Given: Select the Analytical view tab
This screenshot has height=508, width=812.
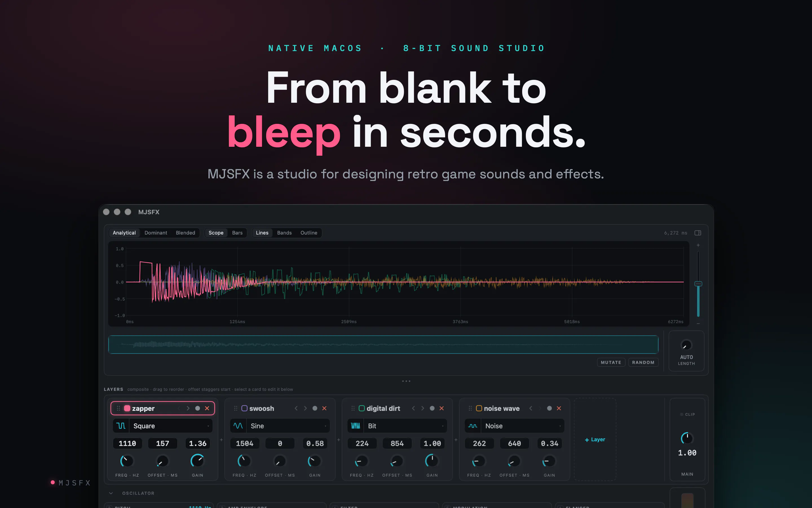Looking at the screenshot, I should click(x=124, y=233).
